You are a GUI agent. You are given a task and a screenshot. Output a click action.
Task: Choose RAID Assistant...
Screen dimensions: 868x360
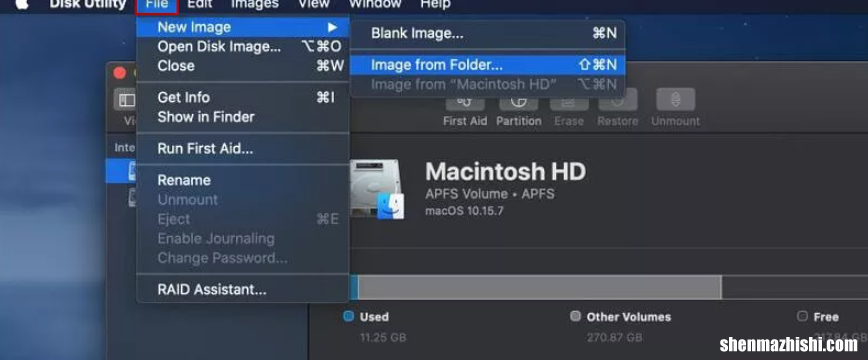243,289
